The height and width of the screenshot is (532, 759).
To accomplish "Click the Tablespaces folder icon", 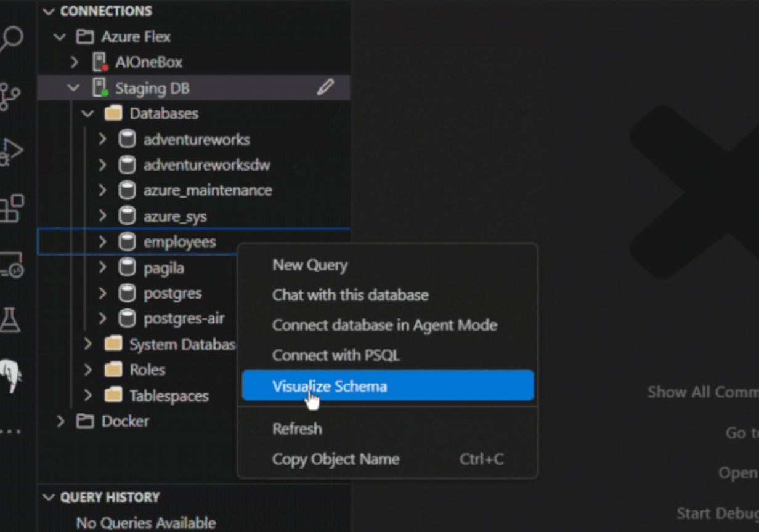I will pos(113,395).
